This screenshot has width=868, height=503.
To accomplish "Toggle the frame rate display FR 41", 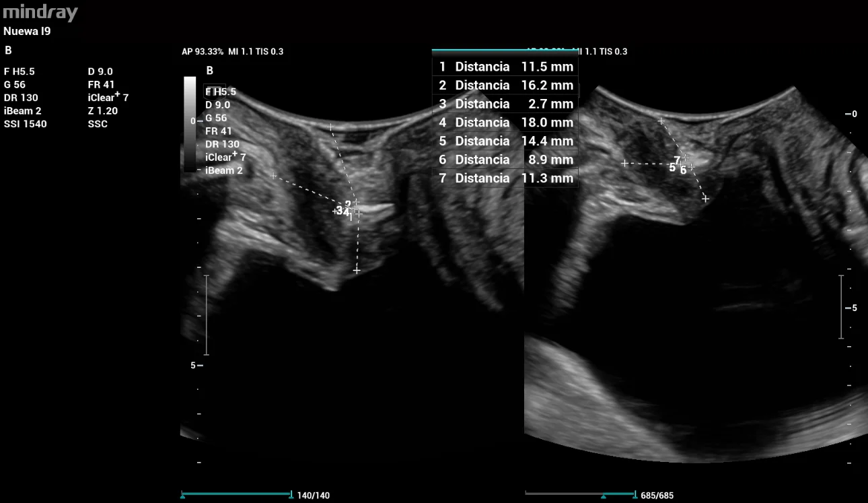I will point(100,84).
